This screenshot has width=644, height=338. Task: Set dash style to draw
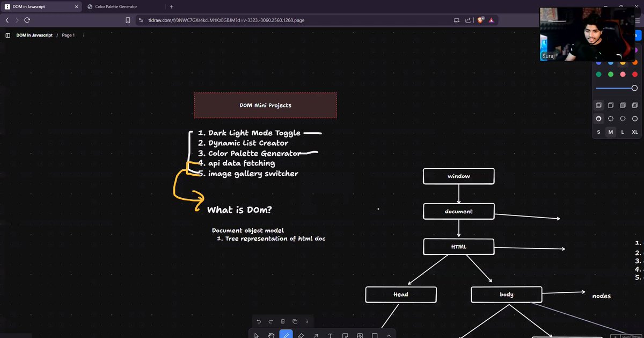tap(598, 119)
